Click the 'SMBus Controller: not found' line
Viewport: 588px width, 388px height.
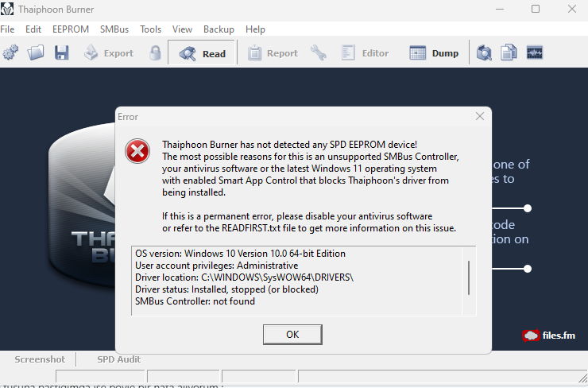click(195, 301)
